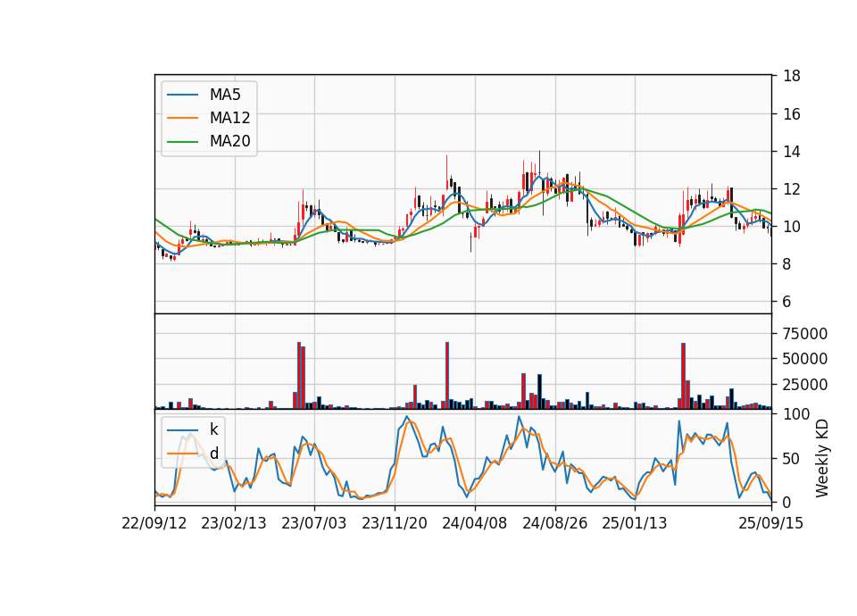
Task: Select the 25/09/15 date tick label
Action: pyautogui.click(x=771, y=523)
